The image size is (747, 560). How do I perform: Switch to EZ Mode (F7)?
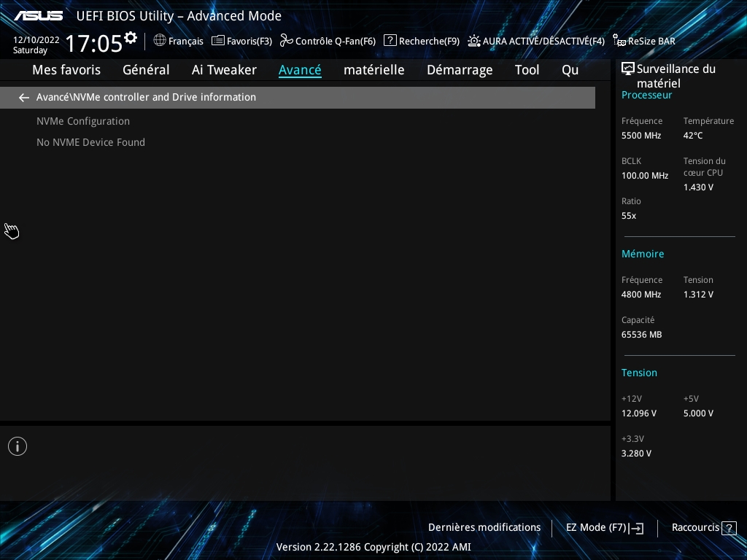[x=604, y=527]
